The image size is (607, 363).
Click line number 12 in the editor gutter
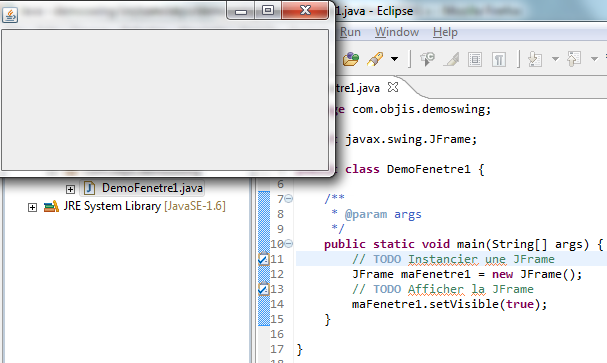[x=277, y=274]
